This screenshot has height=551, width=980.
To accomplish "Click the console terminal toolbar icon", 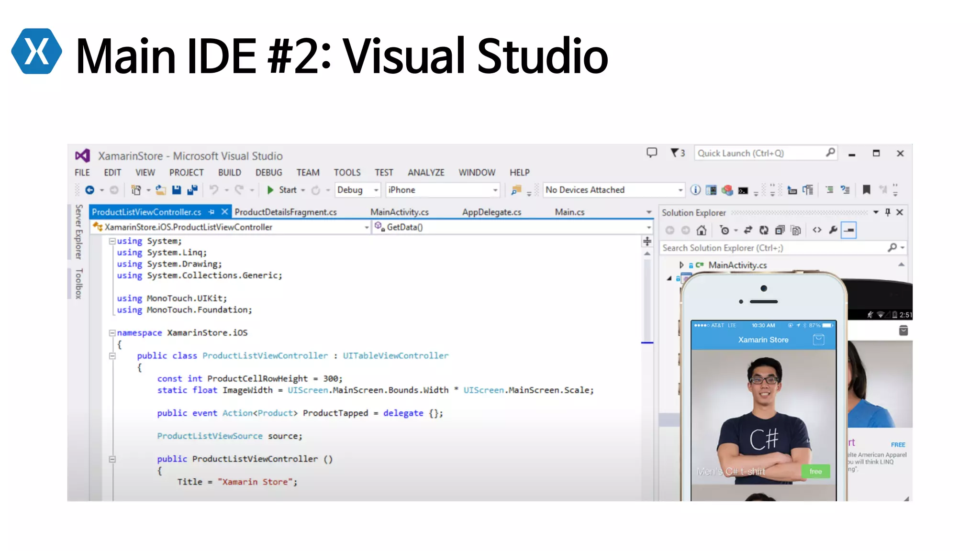I will [x=743, y=190].
